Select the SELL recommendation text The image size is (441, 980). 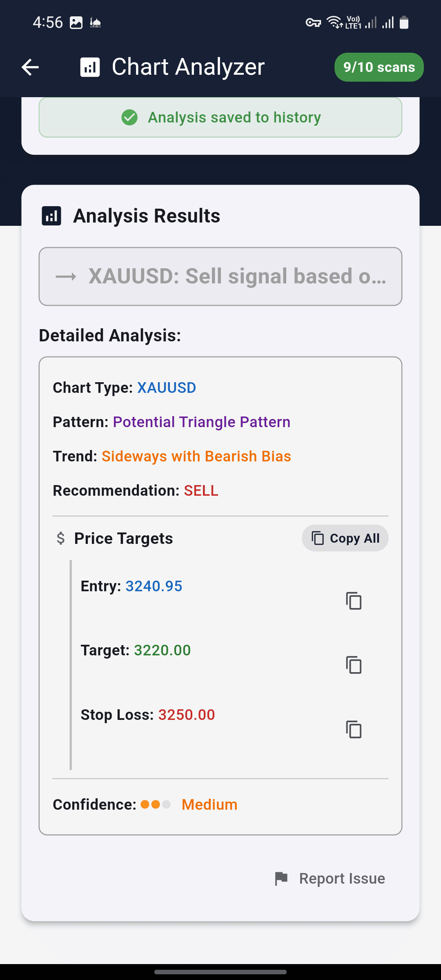(201, 490)
